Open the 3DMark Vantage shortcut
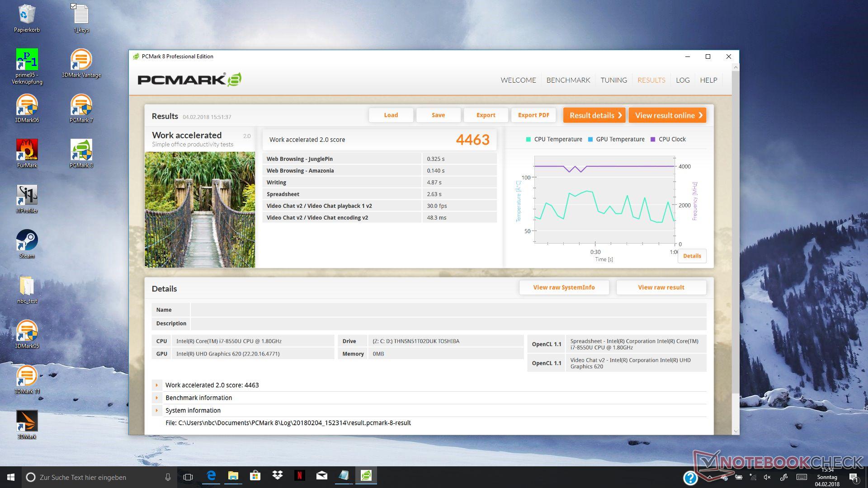868x488 pixels. [x=81, y=61]
